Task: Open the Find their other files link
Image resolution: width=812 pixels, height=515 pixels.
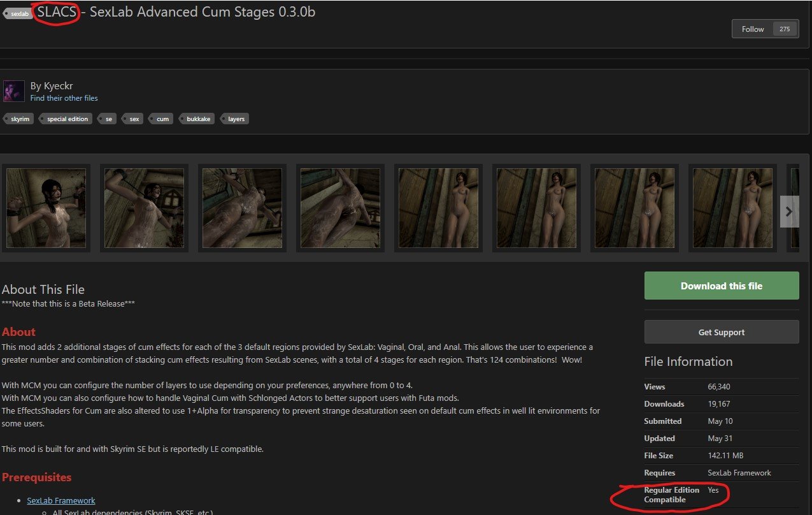Action: pos(64,98)
